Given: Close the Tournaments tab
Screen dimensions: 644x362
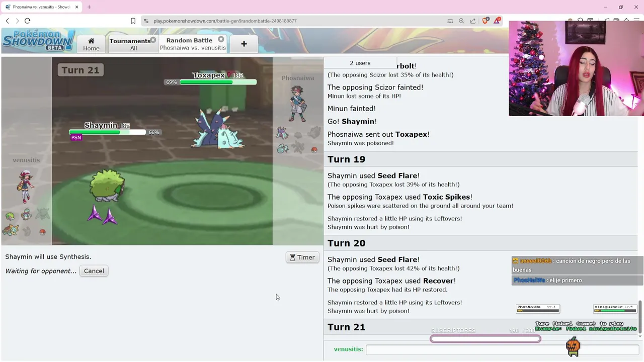Looking at the screenshot, I should 153,39.
